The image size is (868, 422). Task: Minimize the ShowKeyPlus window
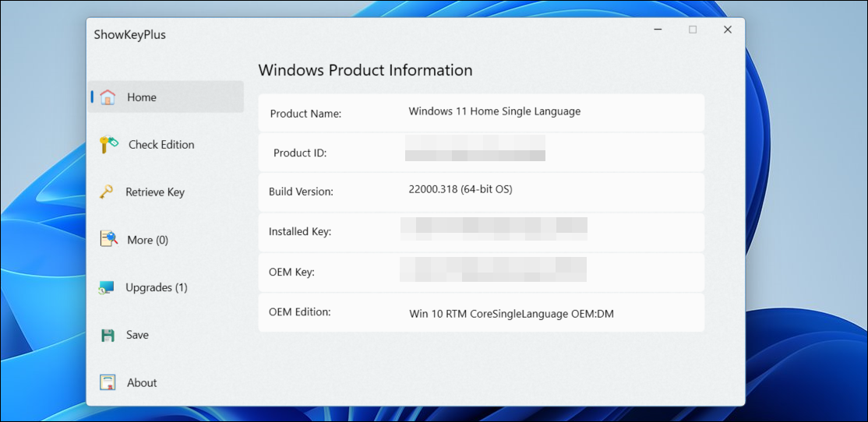coord(658,30)
